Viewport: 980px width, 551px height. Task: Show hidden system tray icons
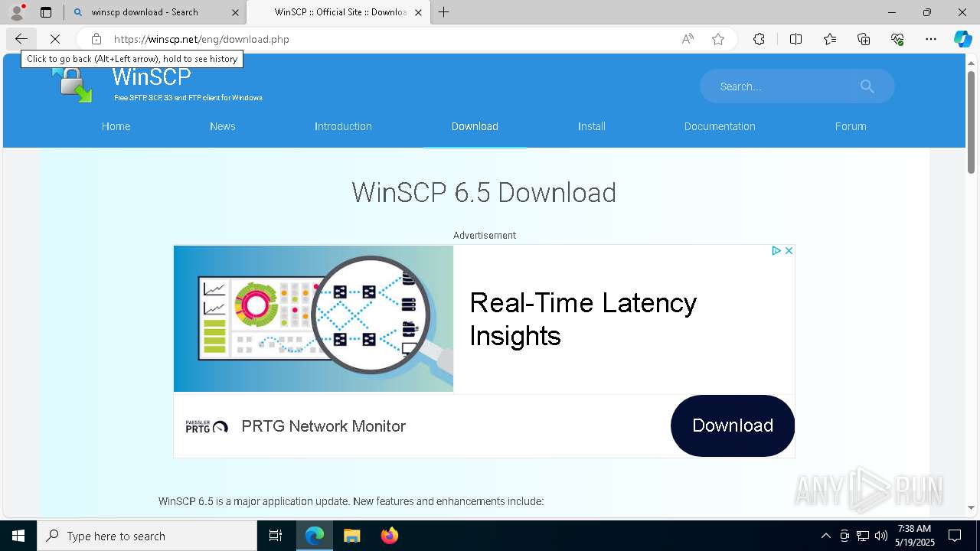pyautogui.click(x=825, y=536)
